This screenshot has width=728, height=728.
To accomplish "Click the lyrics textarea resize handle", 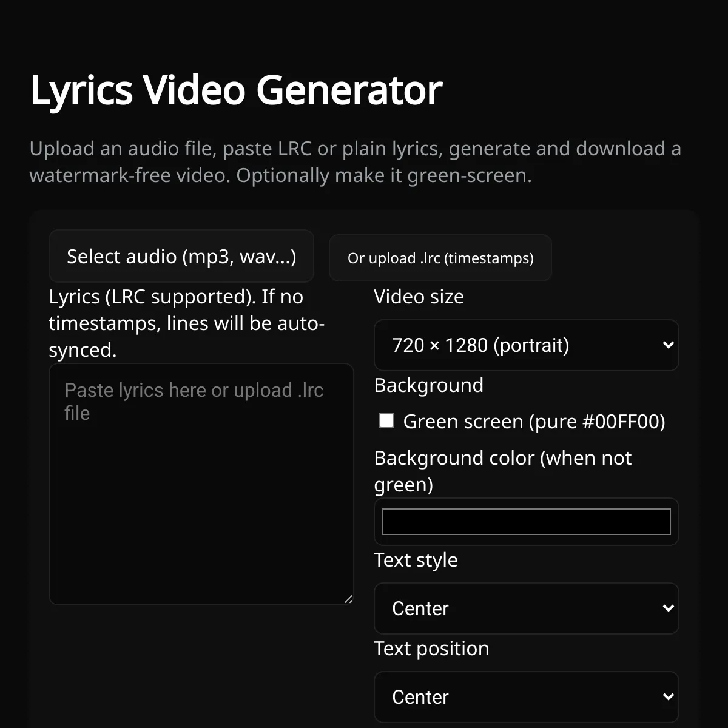I will (x=348, y=599).
